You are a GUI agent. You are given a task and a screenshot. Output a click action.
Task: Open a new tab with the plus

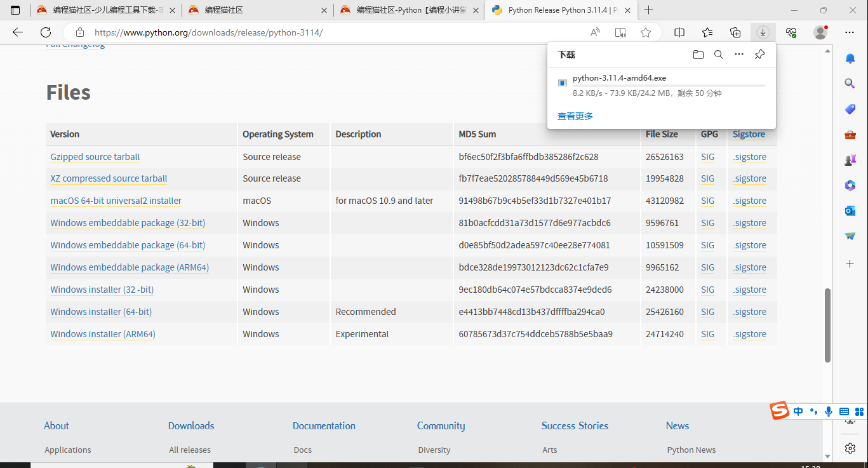coord(648,10)
